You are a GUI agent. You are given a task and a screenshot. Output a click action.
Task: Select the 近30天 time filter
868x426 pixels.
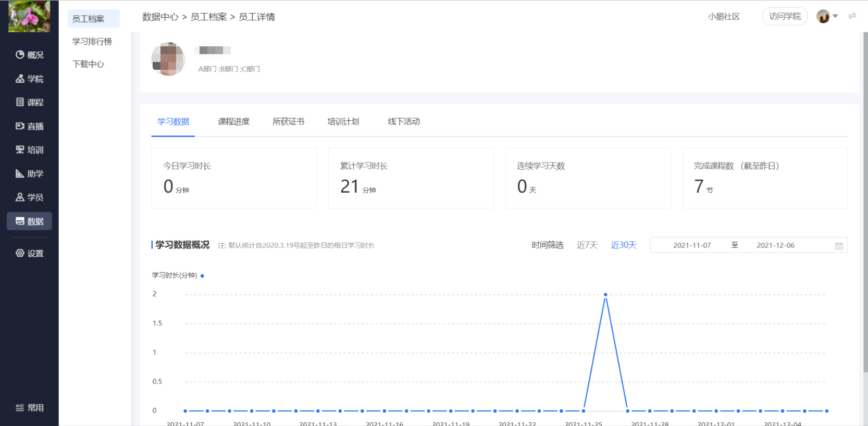pos(624,245)
